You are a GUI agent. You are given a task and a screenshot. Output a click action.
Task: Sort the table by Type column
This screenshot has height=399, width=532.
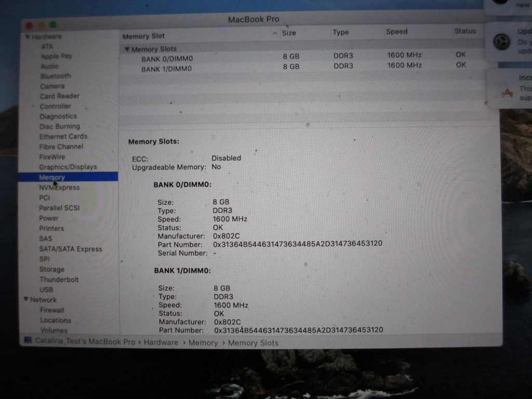coord(341,32)
